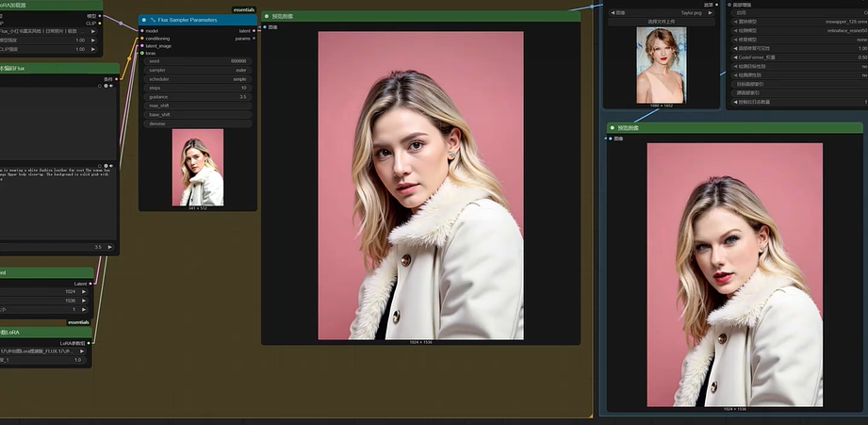Click the conditioning input socket on Flux Sampler

pos(142,39)
